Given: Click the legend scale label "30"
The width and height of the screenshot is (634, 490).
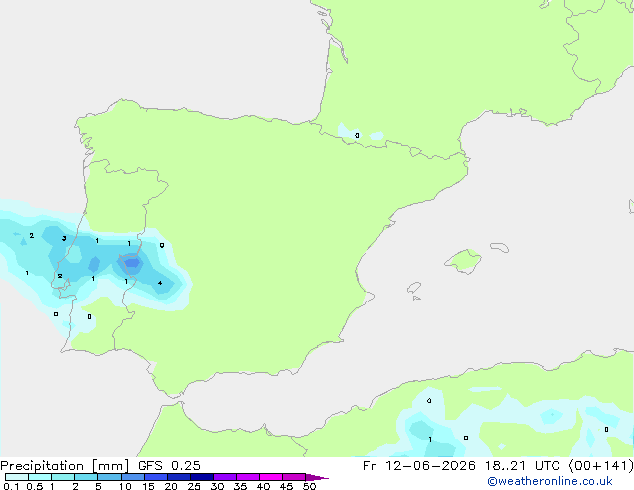Looking at the screenshot, I should coord(217,486).
